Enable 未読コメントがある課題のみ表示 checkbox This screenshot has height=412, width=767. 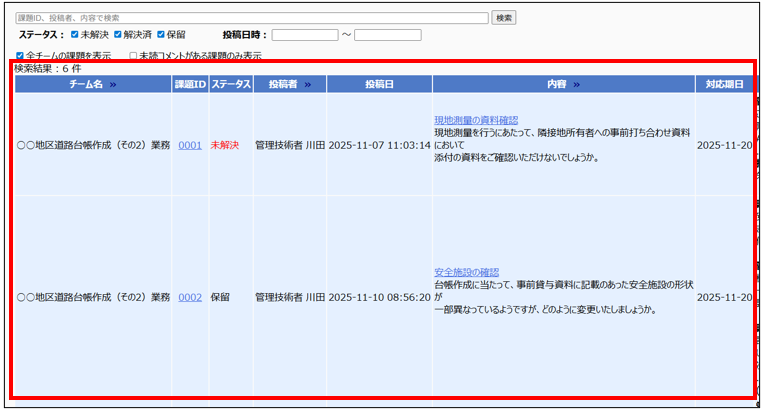[x=133, y=56]
